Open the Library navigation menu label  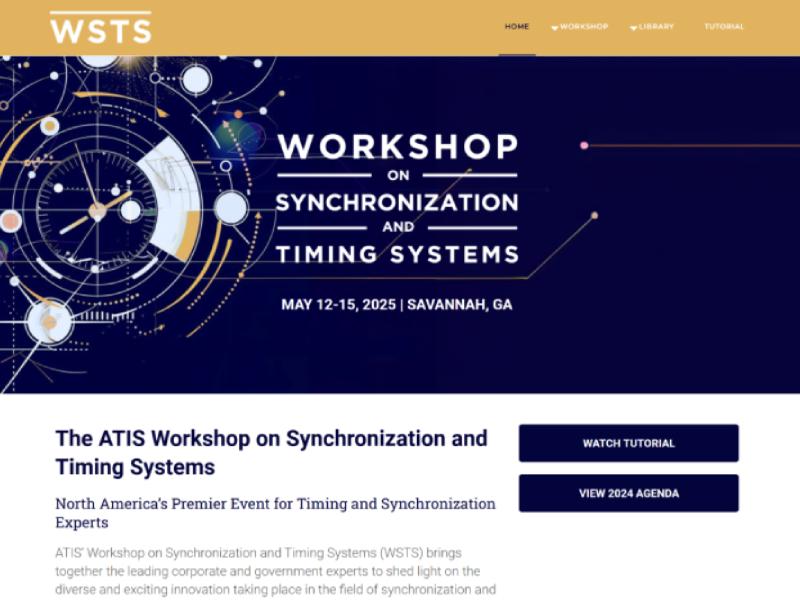(658, 27)
